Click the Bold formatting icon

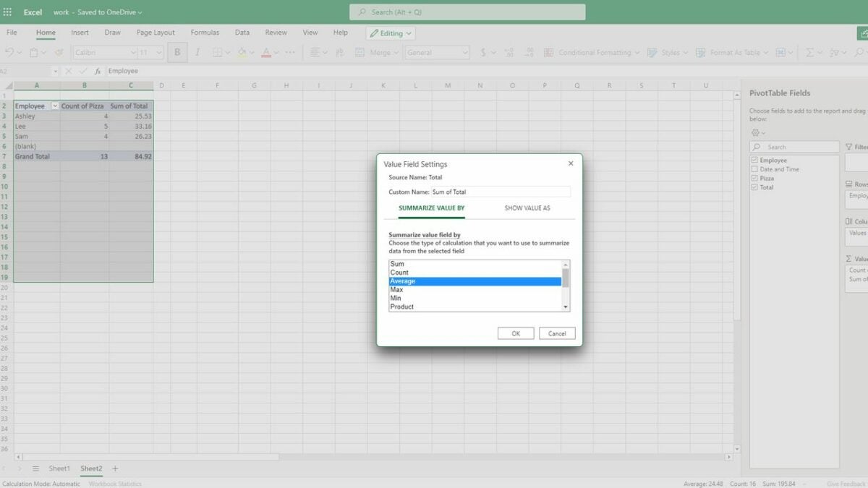(x=177, y=53)
